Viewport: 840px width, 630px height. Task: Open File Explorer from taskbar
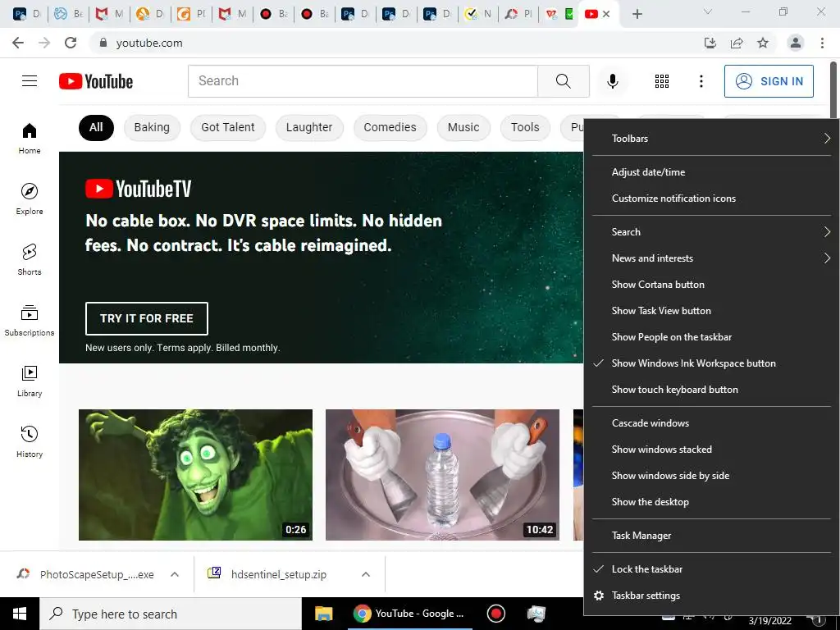pyautogui.click(x=323, y=614)
